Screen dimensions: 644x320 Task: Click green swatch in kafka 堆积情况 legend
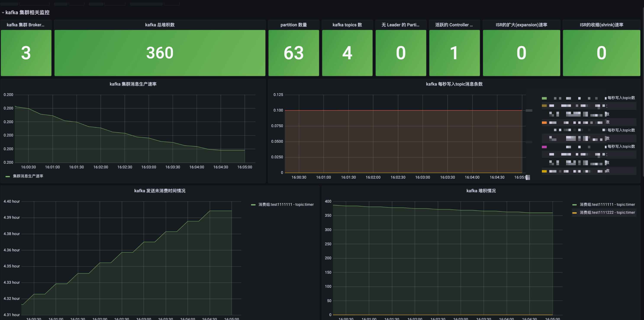coord(574,205)
